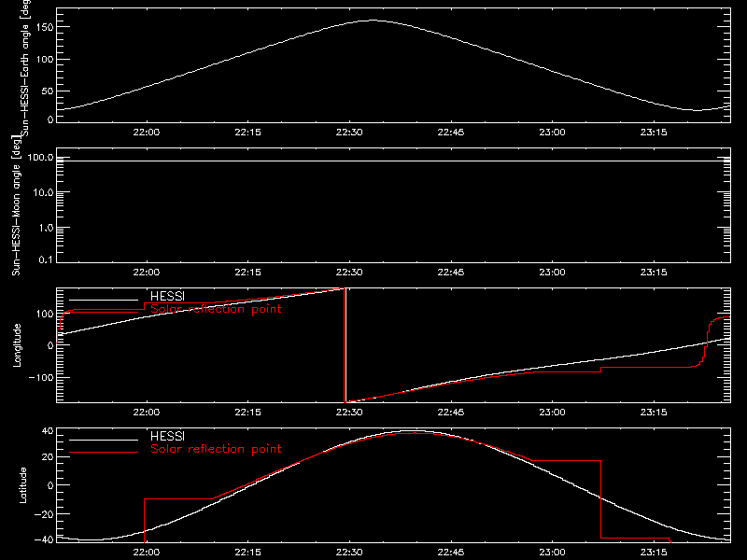Click the 22:30 time label of Longitude plot
The image size is (747, 560).
pos(349,412)
